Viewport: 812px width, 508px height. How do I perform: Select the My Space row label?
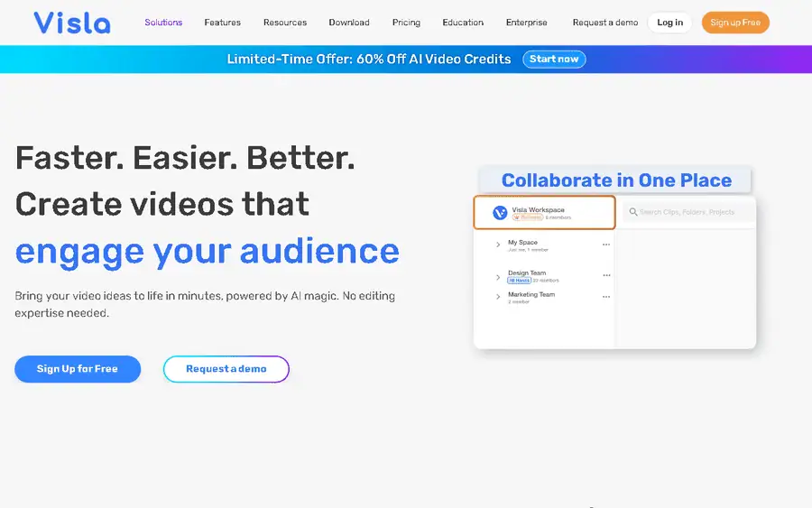pyautogui.click(x=522, y=242)
